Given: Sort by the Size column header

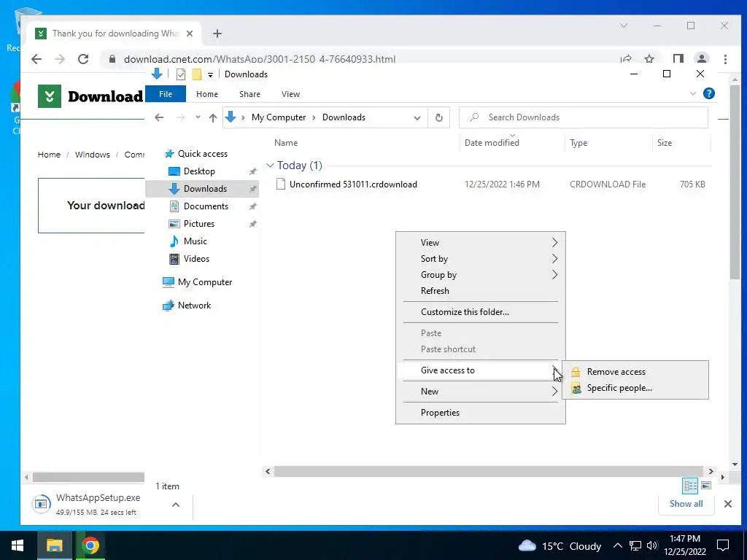Looking at the screenshot, I should pyautogui.click(x=664, y=143).
